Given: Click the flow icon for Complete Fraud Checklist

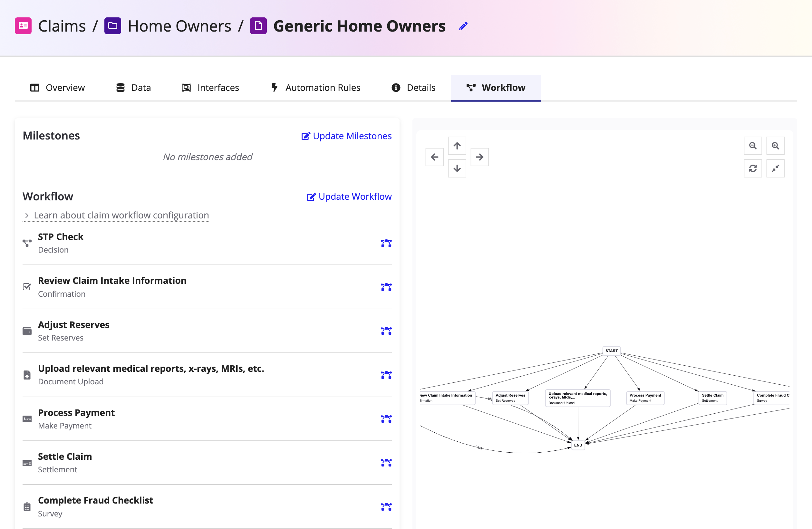Looking at the screenshot, I should click(x=386, y=506).
